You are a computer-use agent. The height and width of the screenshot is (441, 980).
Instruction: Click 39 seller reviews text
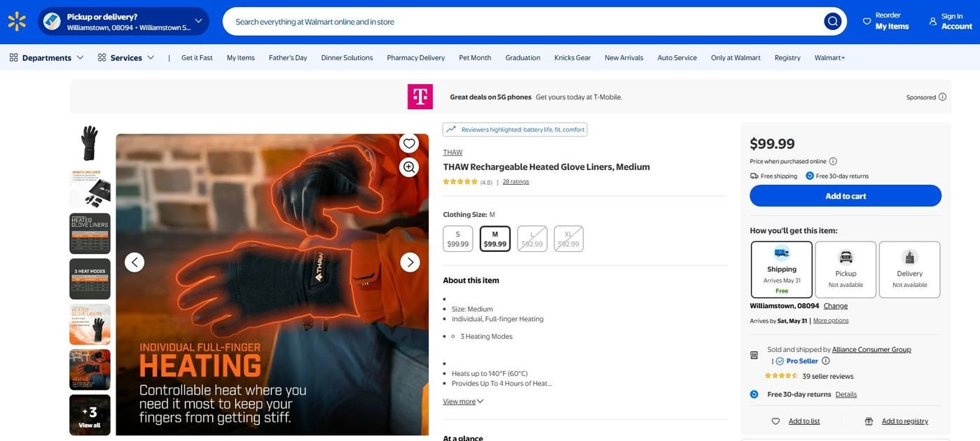tap(828, 376)
